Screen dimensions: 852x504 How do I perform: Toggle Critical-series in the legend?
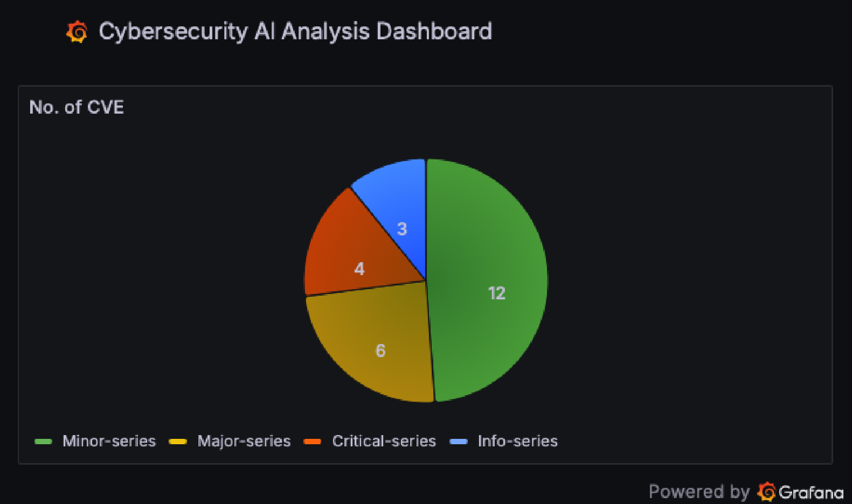tap(384, 441)
